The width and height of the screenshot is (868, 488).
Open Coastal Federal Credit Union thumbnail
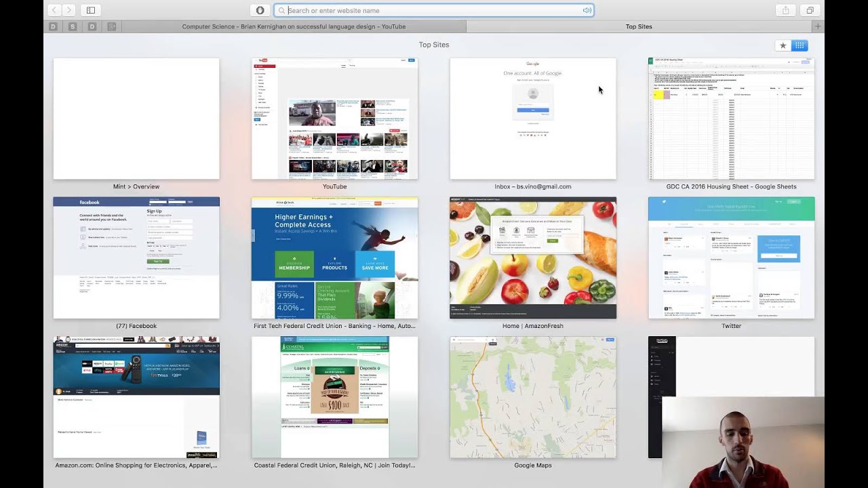click(x=334, y=397)
